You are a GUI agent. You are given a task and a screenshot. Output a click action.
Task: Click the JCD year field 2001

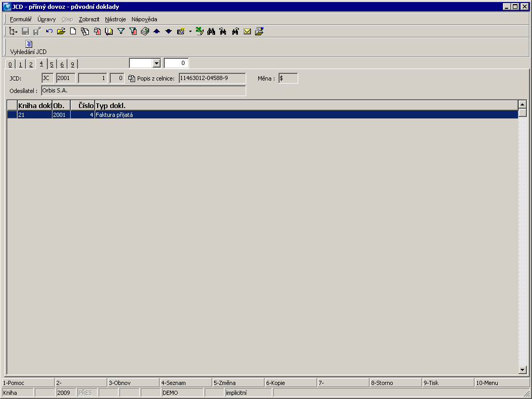point(66,78)
